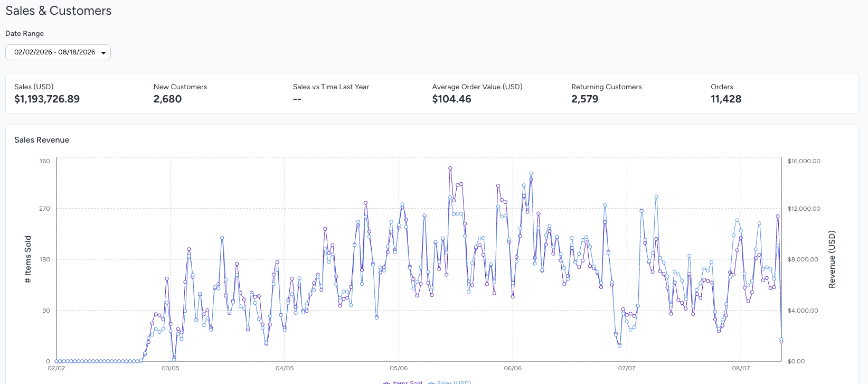
Task: Click the 270 left axis tick label
Action: point(44,209)
